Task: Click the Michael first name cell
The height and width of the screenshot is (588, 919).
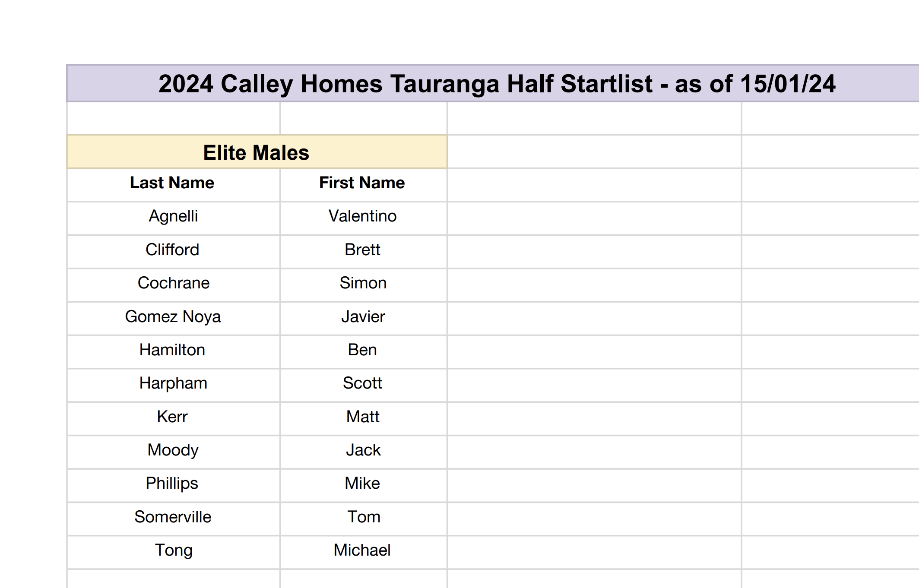Action: [362, 550]
